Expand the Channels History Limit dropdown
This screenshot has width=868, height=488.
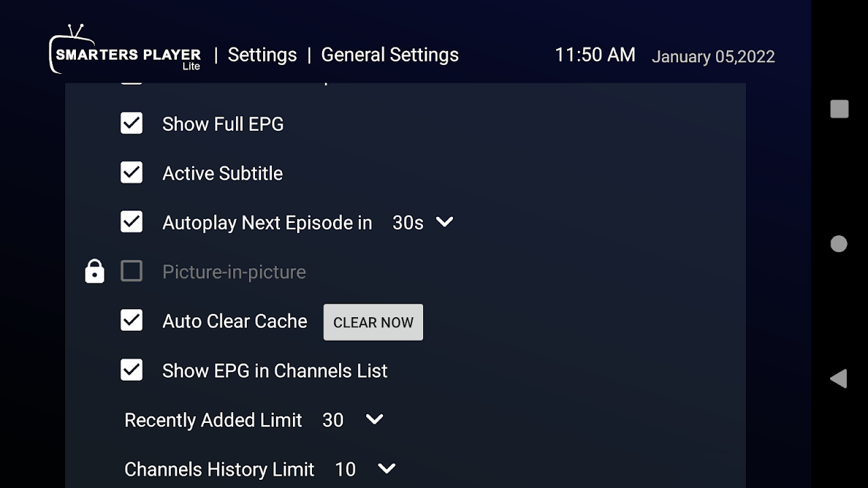366,469
